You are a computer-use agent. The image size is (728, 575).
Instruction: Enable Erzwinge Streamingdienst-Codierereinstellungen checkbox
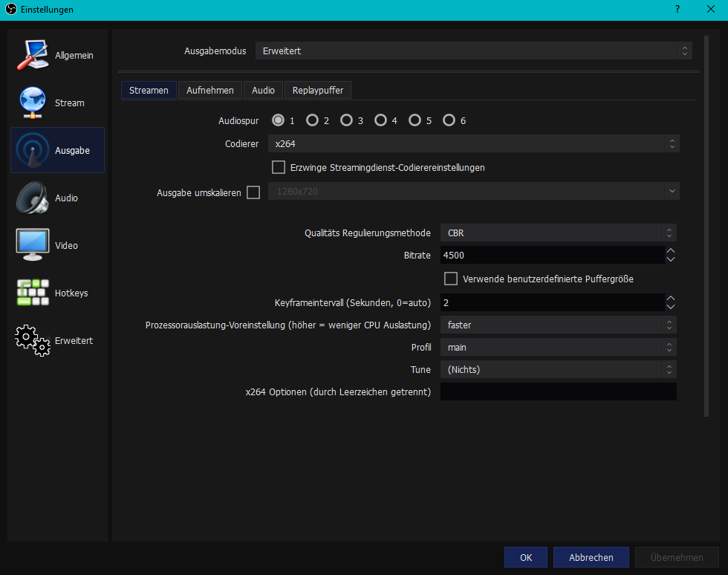[x=279, y=167]
